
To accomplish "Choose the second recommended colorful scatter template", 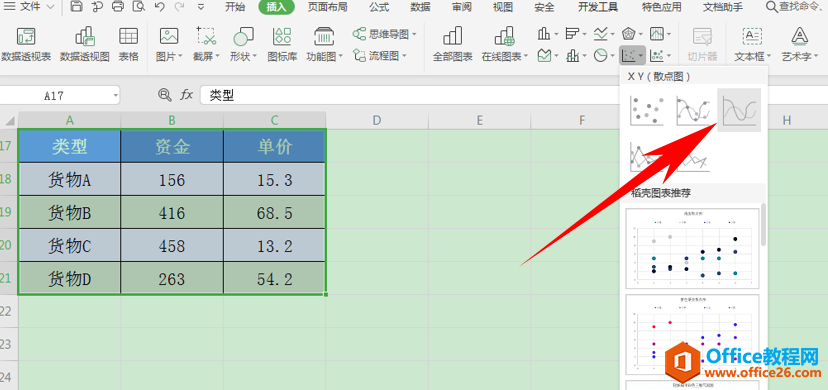I will pyautogui.click(x=692, y=335).
